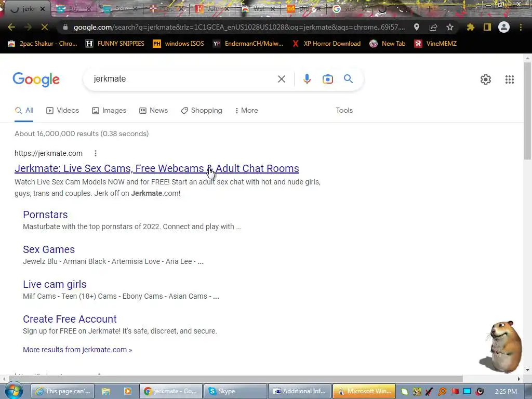This screenshot has width=532, height=399.
Task: Close the active jerkmate tab
Action: point(43,9)
